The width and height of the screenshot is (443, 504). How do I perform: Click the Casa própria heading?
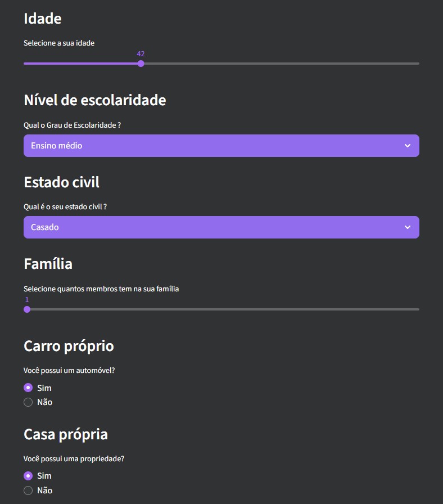coord(66,434)
